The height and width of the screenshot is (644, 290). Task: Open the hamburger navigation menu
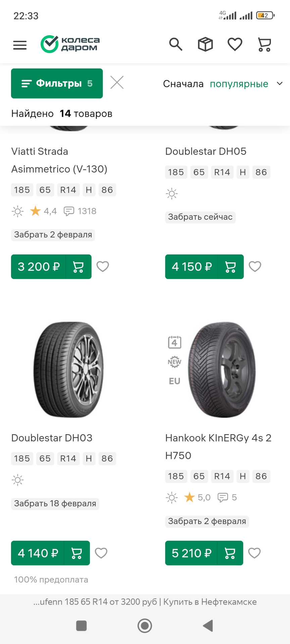tap(20, 45)
